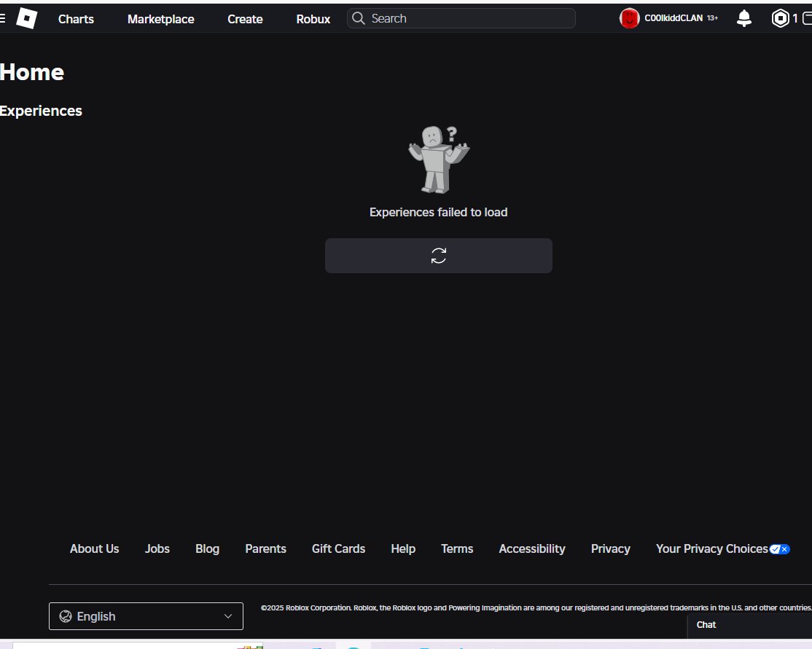
Task: View the Terms footer link
Action: 457,548
